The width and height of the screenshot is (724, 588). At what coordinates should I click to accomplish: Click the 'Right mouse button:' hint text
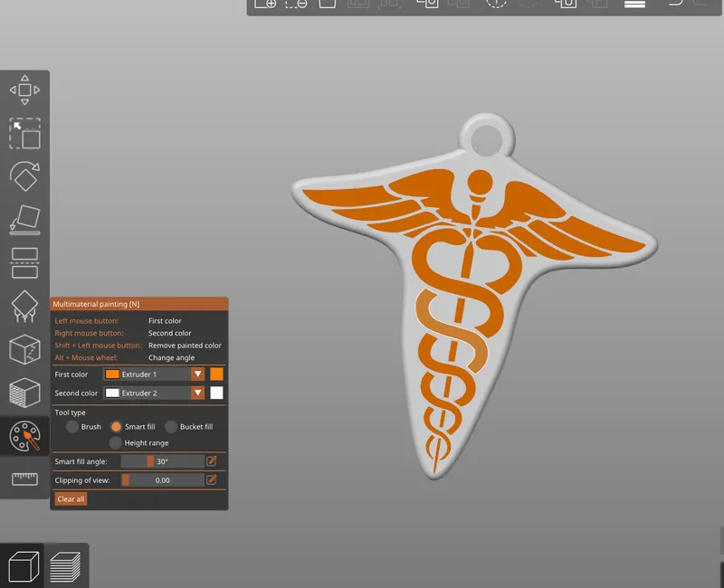[89, 333]
